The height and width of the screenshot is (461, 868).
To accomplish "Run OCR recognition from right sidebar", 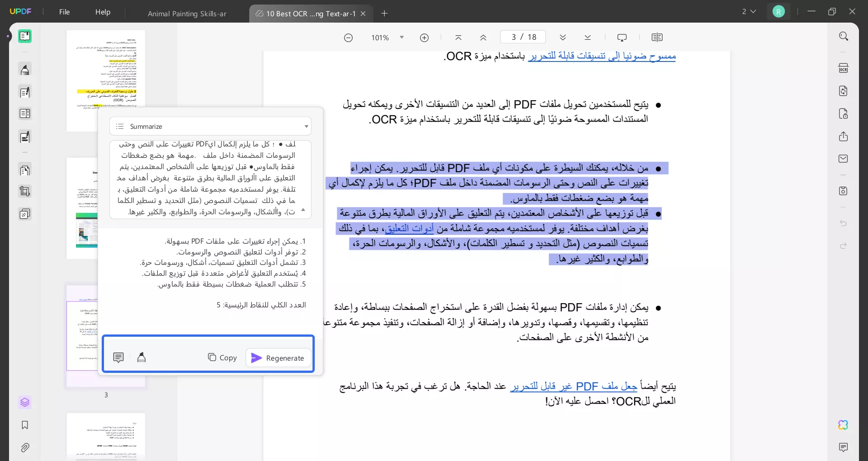I will (x=844, y=68).
